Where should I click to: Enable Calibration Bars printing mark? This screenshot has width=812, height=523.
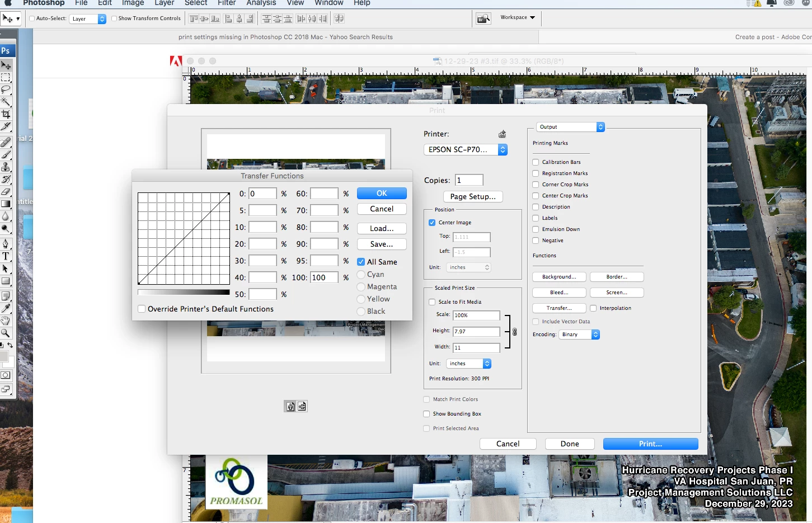(536, 162)
